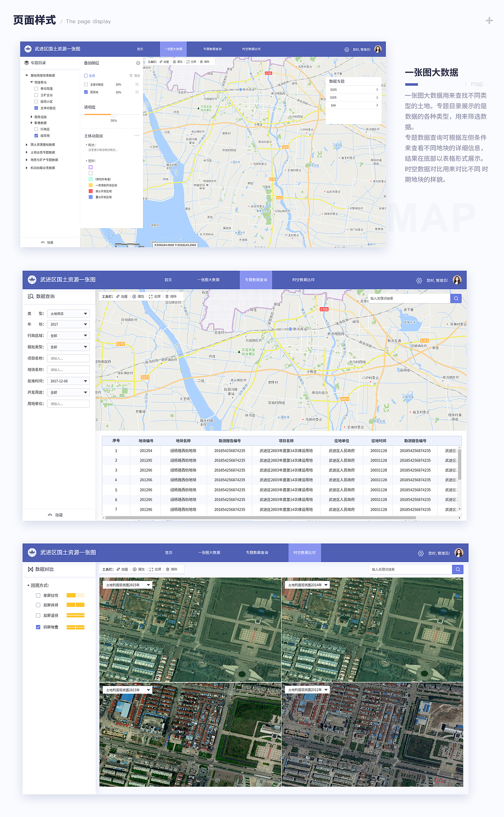This screenshot has height=817, width=504.
Task: Click settings gear in the 专题数据查询 screen header
Action: pos(419,281)
